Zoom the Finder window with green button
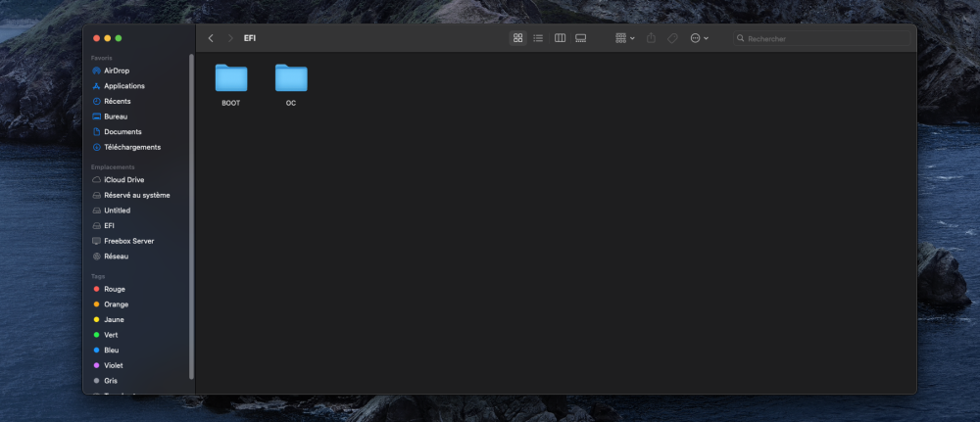 click(119, 38)
